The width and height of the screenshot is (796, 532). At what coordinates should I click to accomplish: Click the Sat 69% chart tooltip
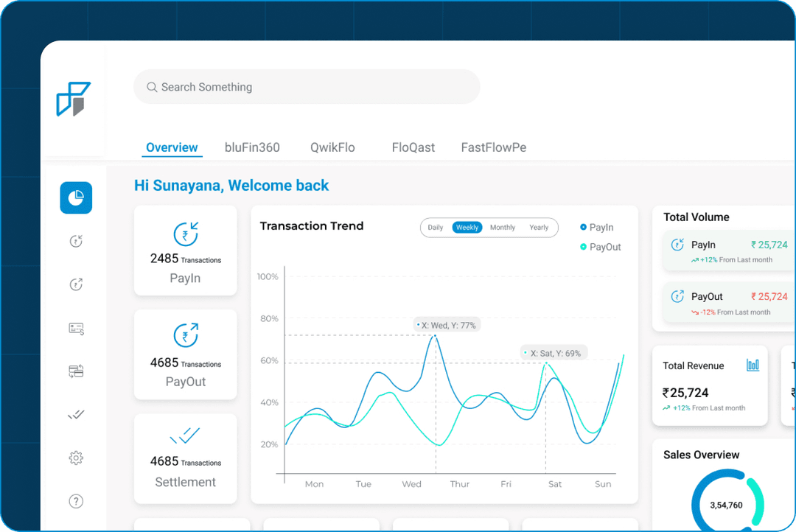click(x=554, y=353)
